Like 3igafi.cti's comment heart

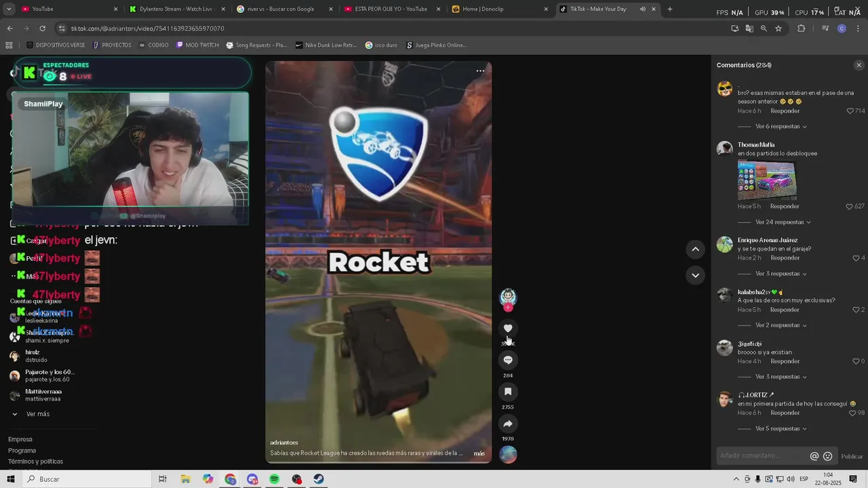(856, 361)
